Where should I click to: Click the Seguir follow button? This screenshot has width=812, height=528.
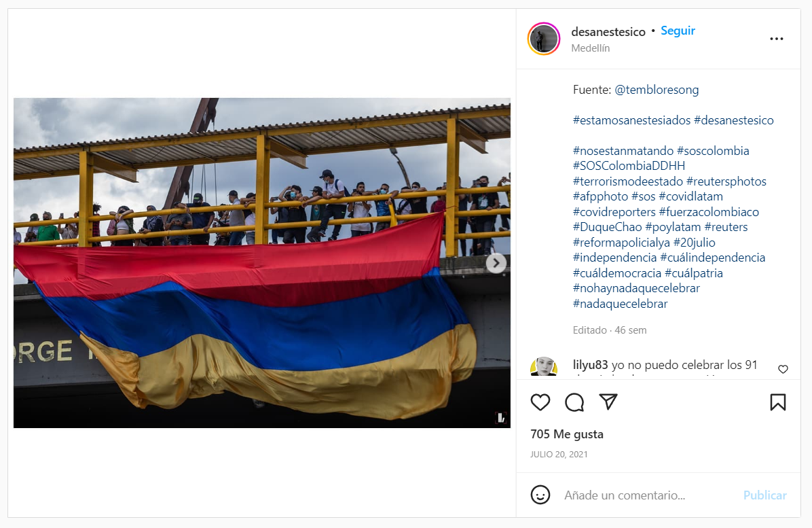click(x=678, y=31)
